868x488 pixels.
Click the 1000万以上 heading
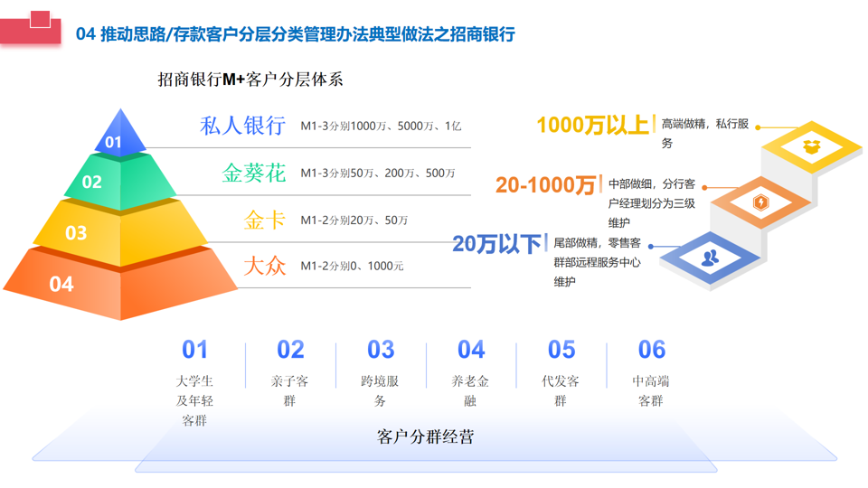click(x=592, y=125)
